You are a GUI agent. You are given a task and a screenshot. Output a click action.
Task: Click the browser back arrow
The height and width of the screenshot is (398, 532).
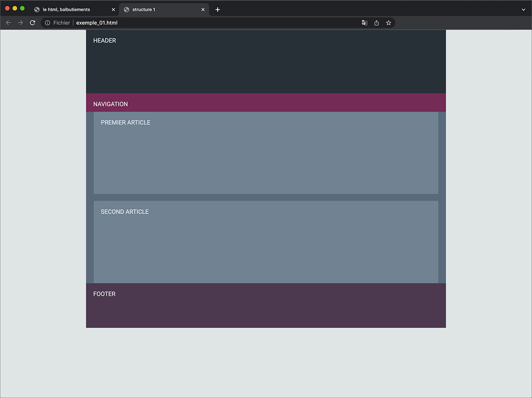8,23
